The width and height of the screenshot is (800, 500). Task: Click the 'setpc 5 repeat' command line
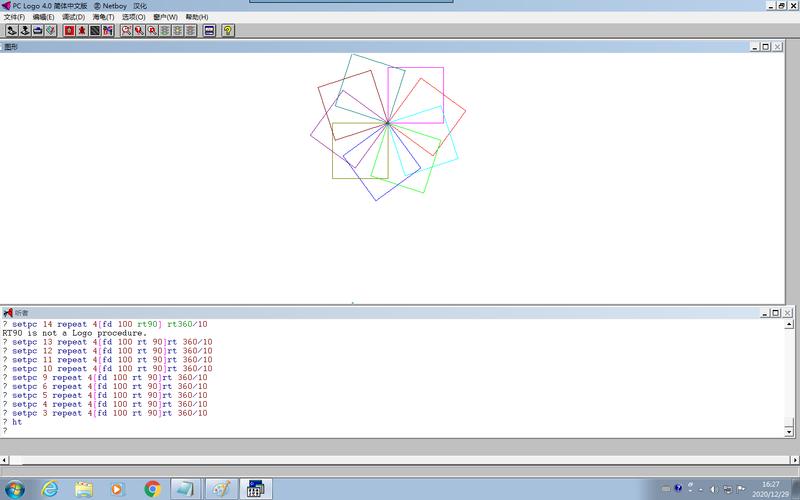[x=105, y=395]
